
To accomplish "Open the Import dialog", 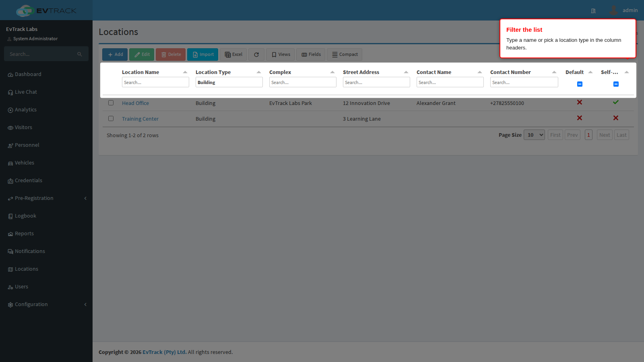I will click(x=202, y=55).
